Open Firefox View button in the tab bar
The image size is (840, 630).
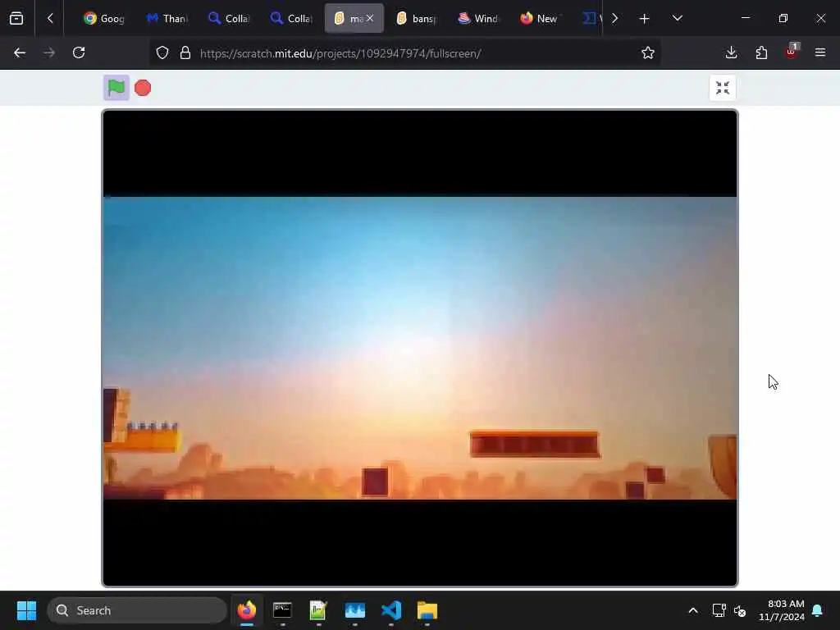[x=16, y=18]
